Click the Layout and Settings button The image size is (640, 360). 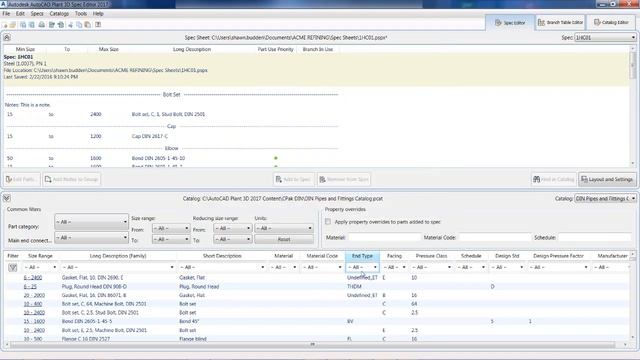pos(607,179)
